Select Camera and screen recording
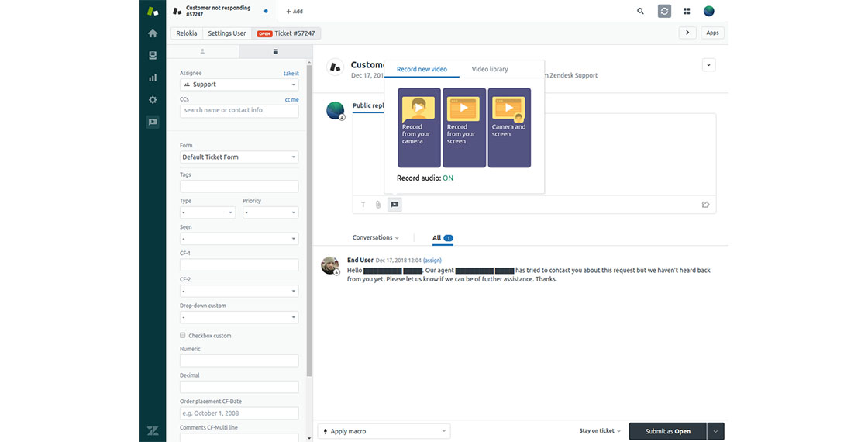This screenshot has width=868, height=442. [508, 127]
